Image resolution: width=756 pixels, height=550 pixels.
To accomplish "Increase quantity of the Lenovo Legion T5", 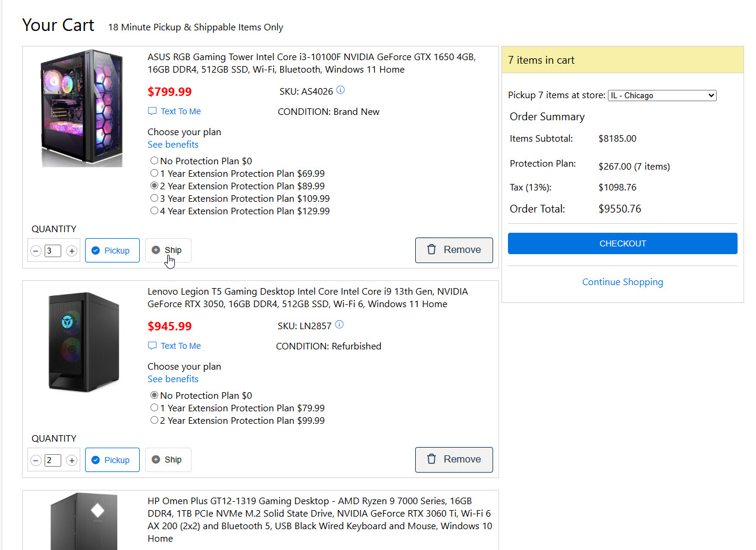I will point(71,461).
